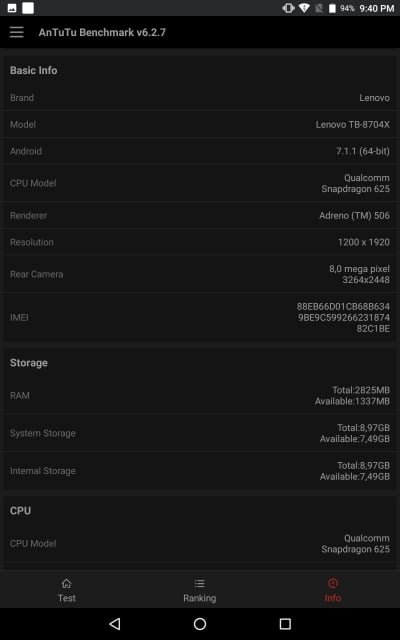Tap the Wi-Fi status icon
This screenshot has width=400, height=640.
click(304, 8)
